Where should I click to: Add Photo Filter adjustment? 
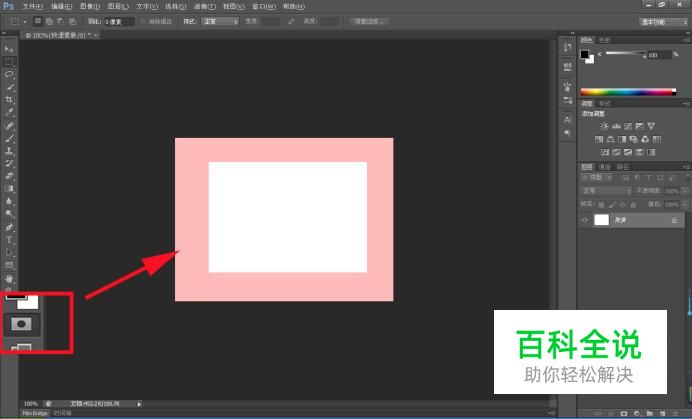pos(633,140)
